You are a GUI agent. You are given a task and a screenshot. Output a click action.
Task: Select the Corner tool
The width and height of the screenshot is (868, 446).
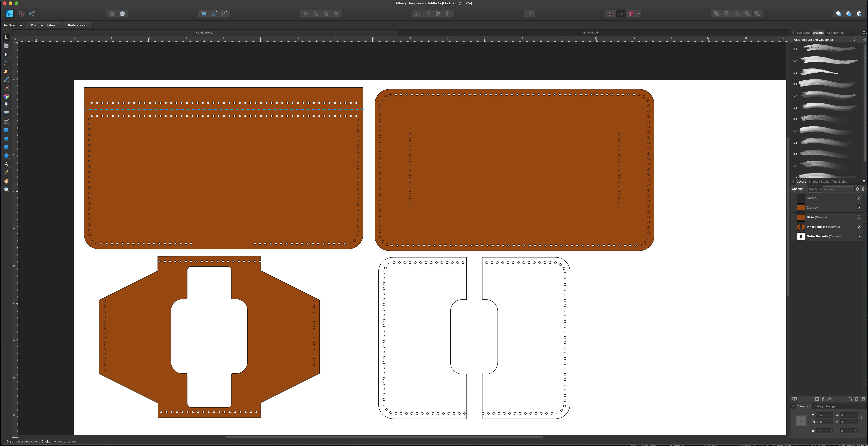[6, 63]
